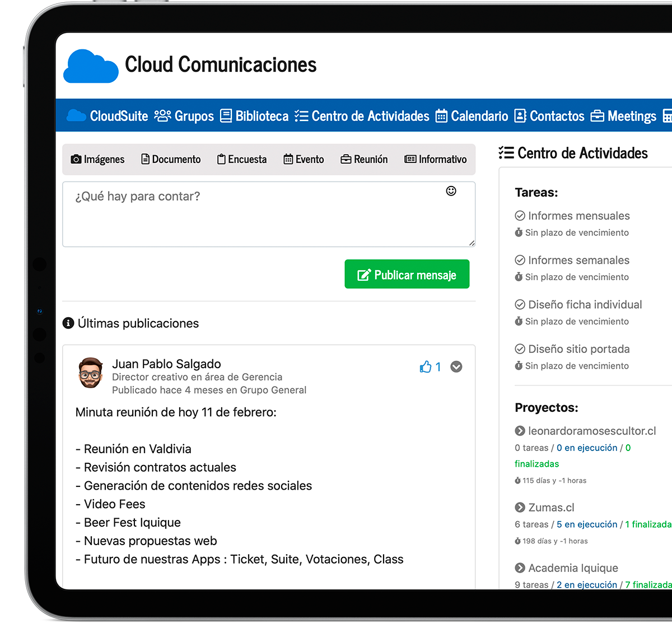Open the leonardoramosescultor.cl project
Viewport: 672px width, 623px height.
coord(592,431)
